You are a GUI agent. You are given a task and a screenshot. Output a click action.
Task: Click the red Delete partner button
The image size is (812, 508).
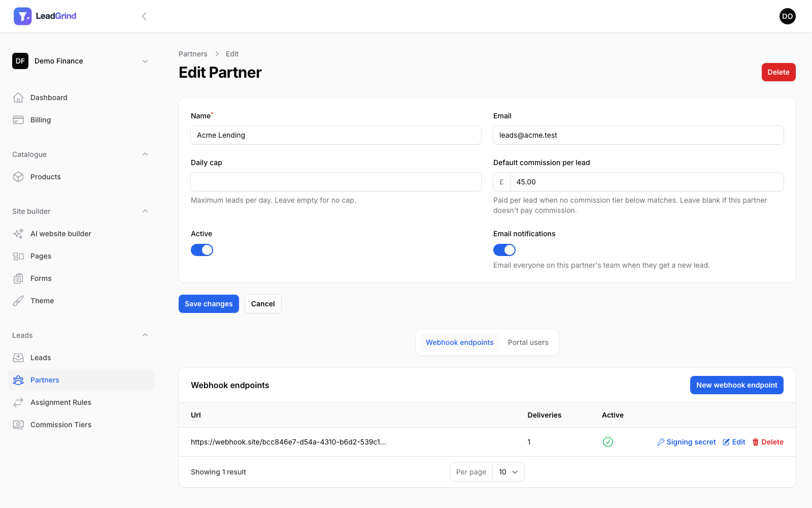(x=779, y=72)
